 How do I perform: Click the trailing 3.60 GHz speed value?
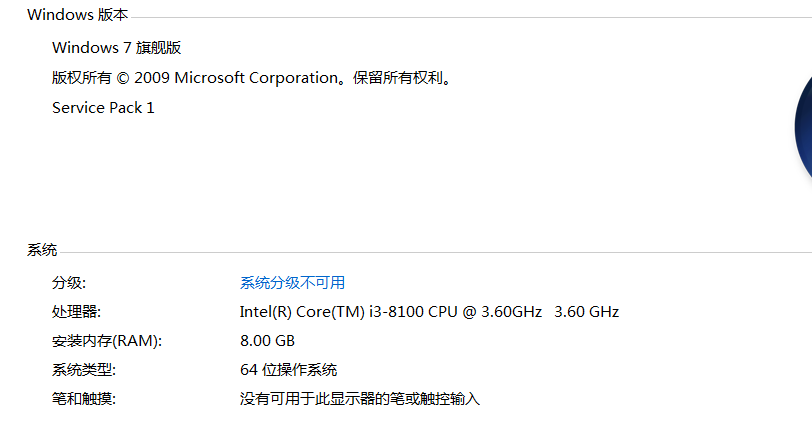pos(586,312)
